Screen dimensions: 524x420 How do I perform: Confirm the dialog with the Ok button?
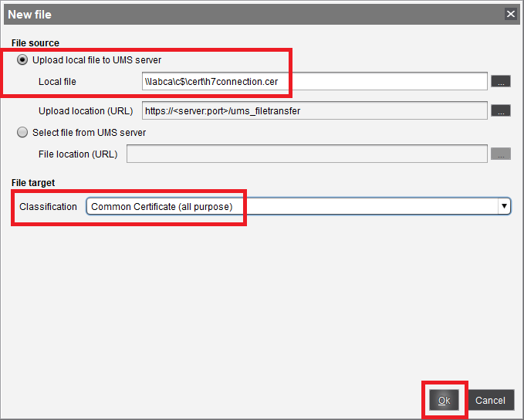[445, 400]
